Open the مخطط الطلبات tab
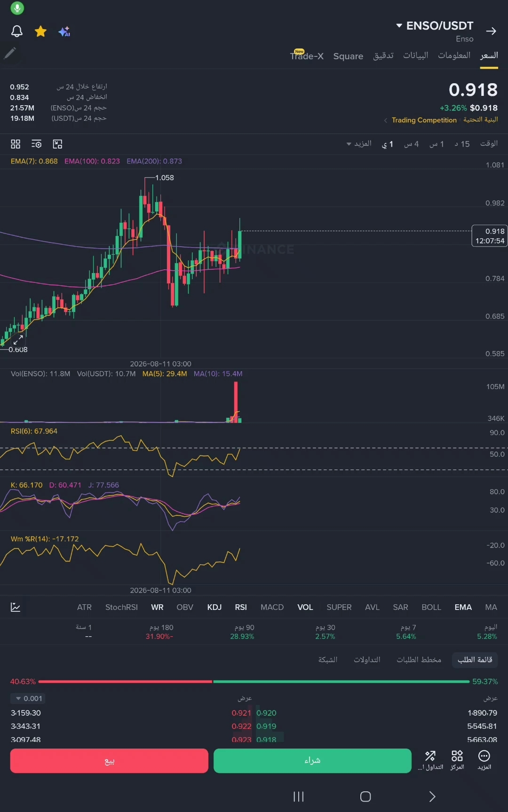The width and height of the screenshot is (508, 812). (419, 660)
